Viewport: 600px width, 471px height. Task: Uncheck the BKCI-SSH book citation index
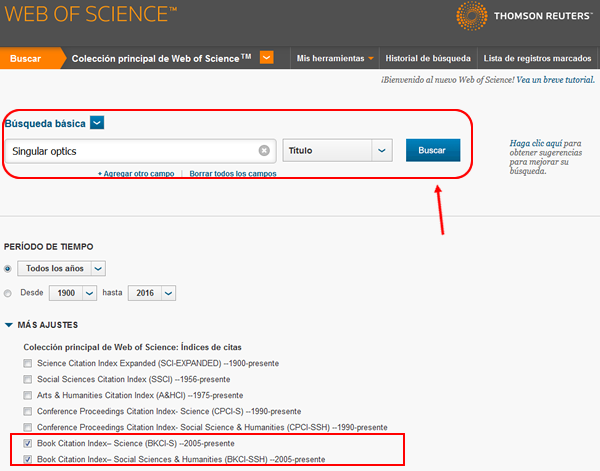(28, 459)
